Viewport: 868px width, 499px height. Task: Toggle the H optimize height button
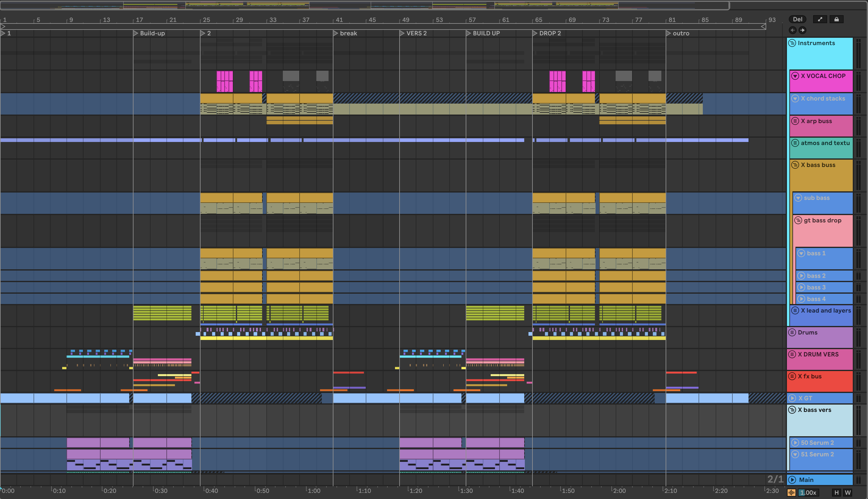(x=837, y=493)
